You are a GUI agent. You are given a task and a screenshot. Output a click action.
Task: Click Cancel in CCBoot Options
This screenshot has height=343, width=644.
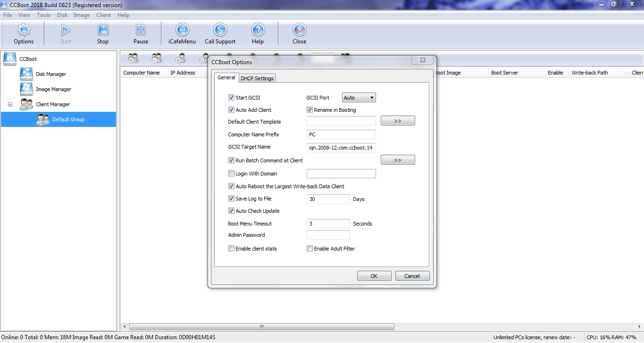(x=412, y=276)
